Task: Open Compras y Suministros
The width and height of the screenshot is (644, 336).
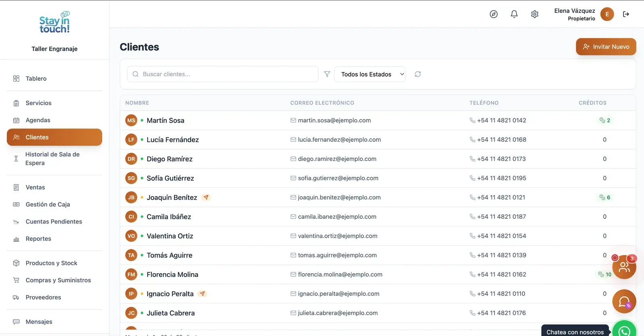Action: point(54,280)
